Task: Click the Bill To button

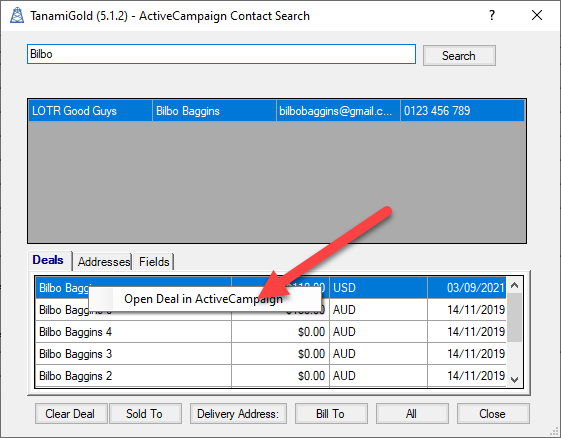Action: click(331, 414)
